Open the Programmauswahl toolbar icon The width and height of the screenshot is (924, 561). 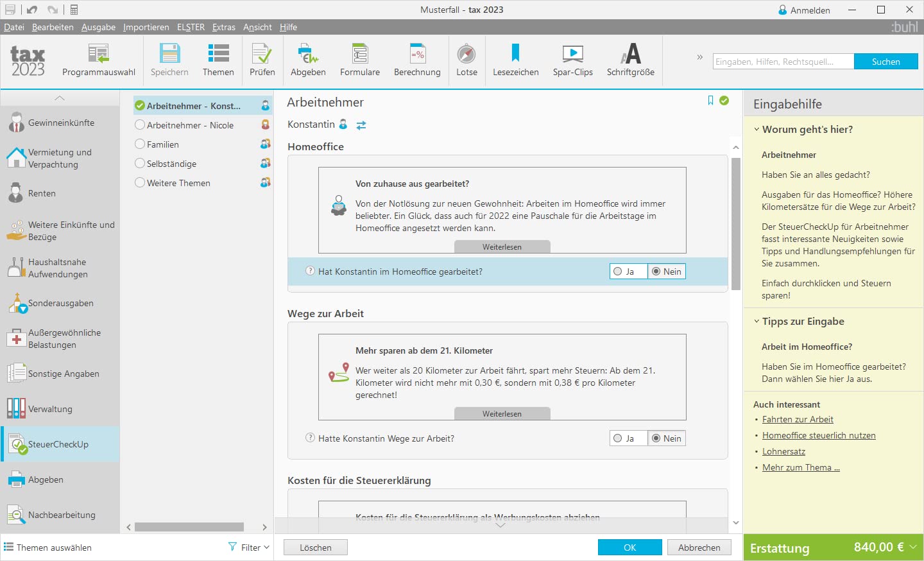[x=99, y=60]
